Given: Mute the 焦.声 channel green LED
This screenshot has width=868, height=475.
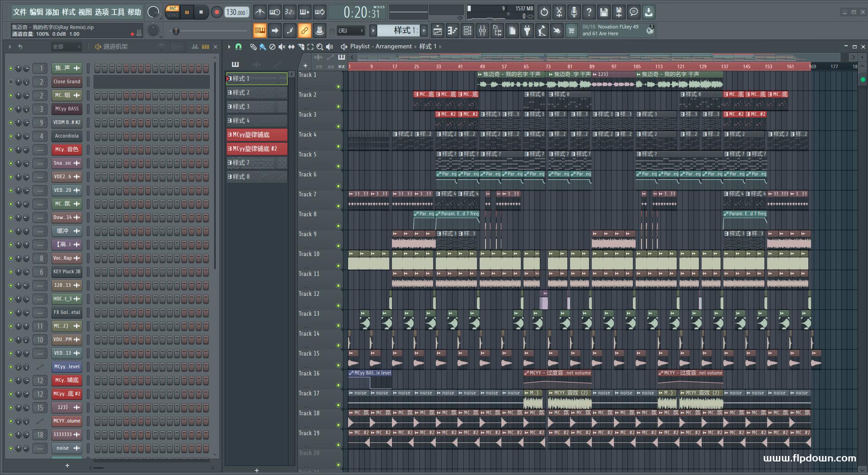Looking at the screenshot, I should [11, 68].
